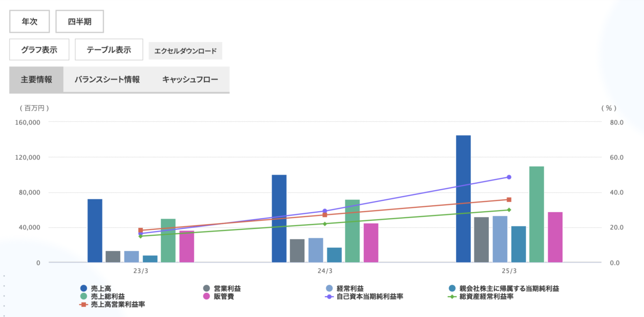Click the 23/3 売上高 dark blue bar
The image size is (644, 317).
[95, 231]
